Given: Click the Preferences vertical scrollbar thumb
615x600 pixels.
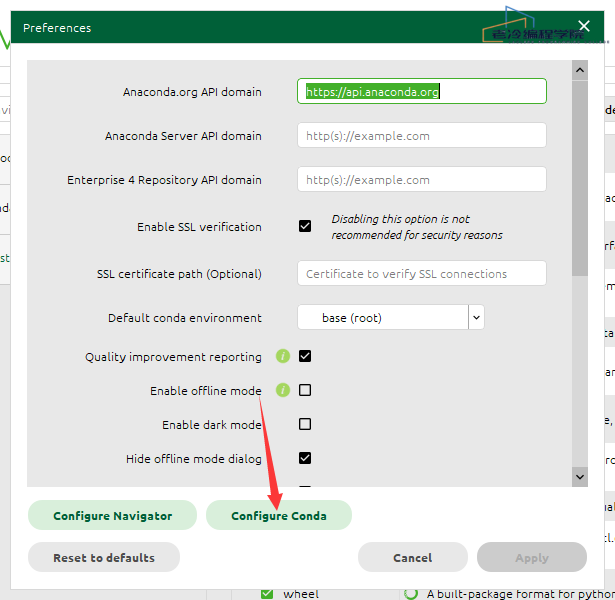Looking at the screenshot, I should [x=580, y=178].
